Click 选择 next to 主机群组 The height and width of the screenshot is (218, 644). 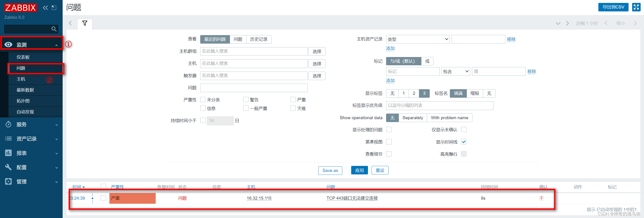(317, 51)
